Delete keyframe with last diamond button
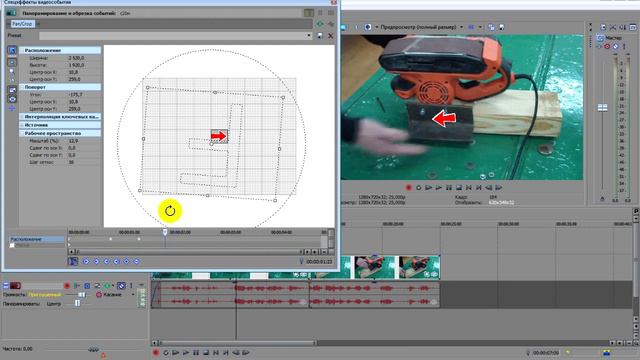This screenshot has height=360, width=640. (x=137, y=261)
